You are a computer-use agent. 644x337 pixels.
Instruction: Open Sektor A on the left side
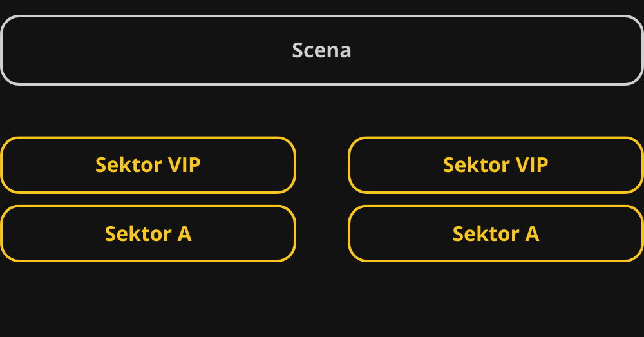tap(148, 233)
